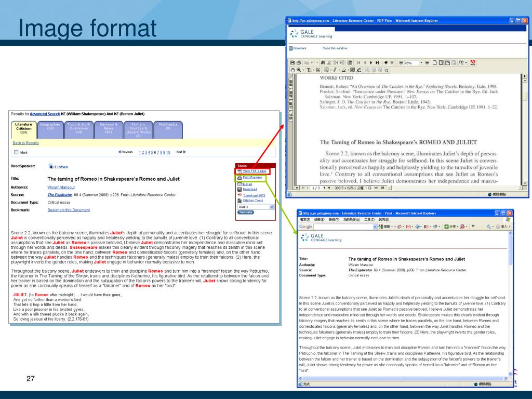Select the Hand tool in PDF toolbar
This screenshot has height=399, width=532.
click(293, 70)
